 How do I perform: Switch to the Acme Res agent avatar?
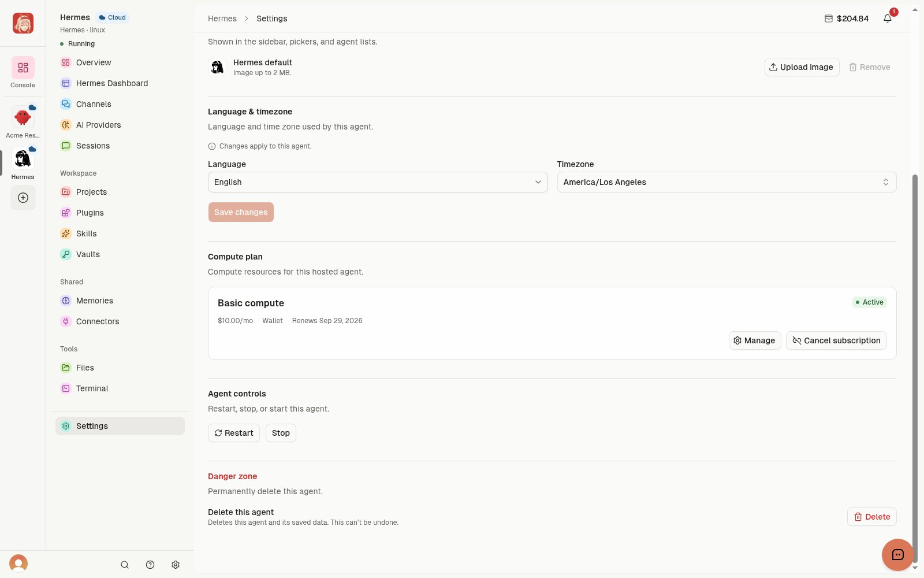tap(23, 117)
